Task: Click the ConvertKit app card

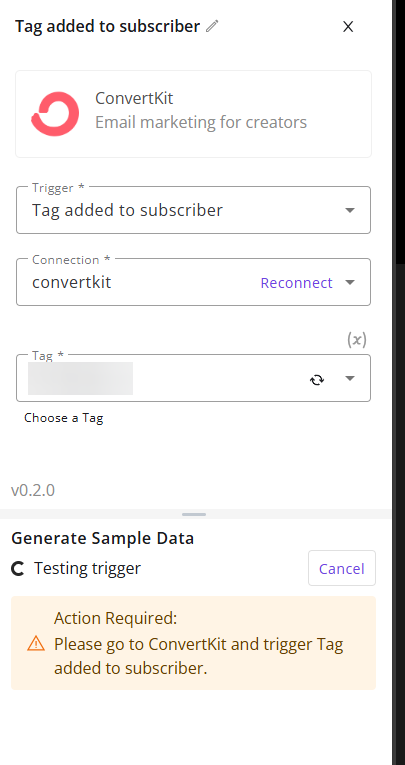Action: [x=193, y=114]
